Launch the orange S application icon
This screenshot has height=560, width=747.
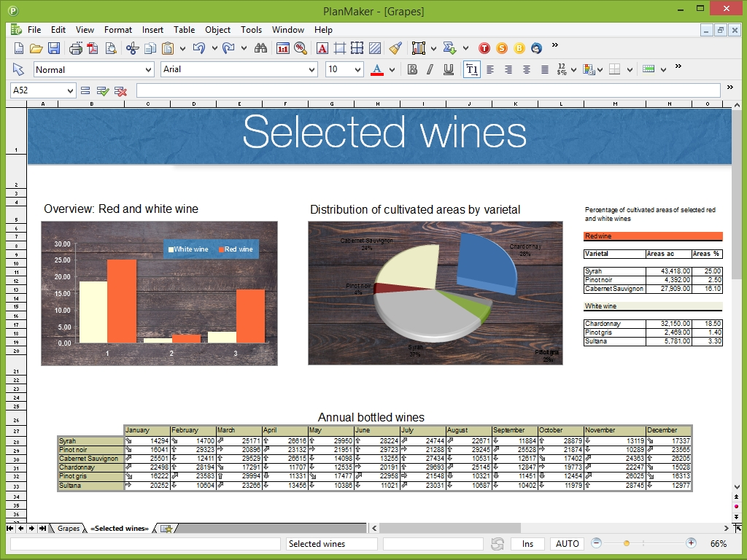[502, 48]
